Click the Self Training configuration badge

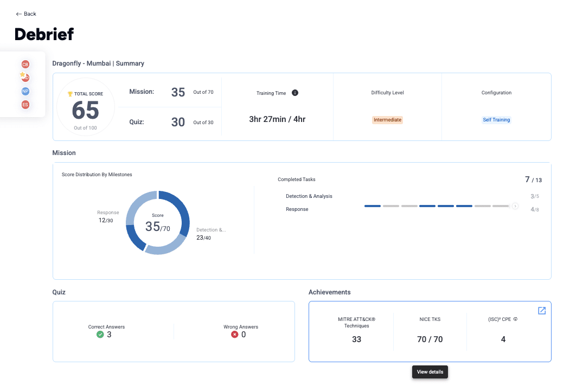click(496, 120)
